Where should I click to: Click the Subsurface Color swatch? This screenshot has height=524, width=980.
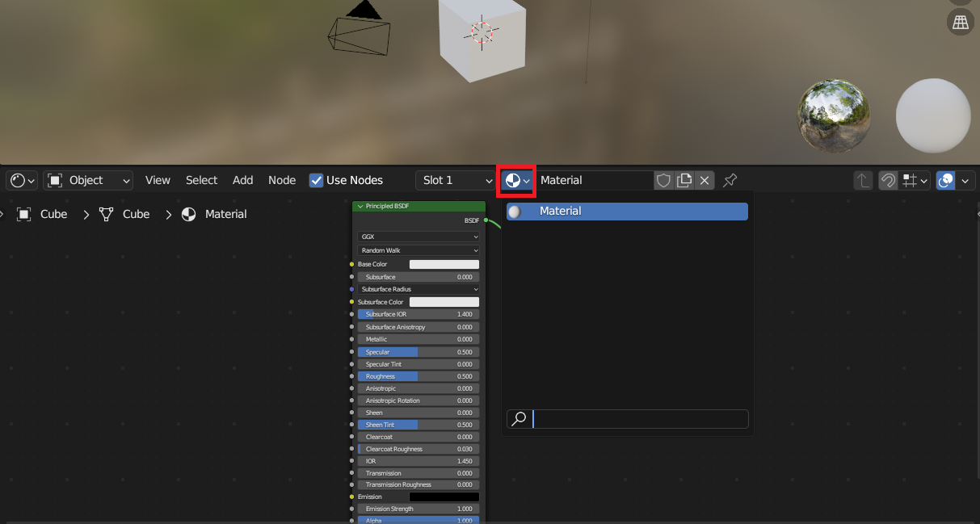pyautogui.click(x=444, y=302)
